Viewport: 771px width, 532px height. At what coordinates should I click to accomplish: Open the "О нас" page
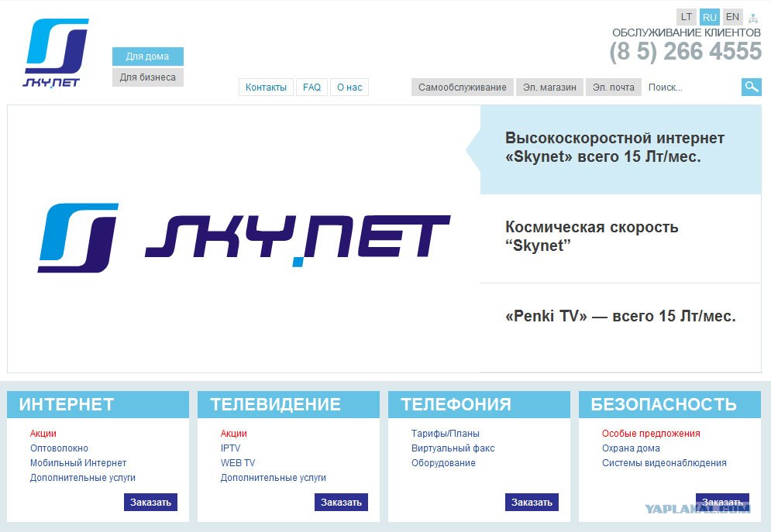349,88
